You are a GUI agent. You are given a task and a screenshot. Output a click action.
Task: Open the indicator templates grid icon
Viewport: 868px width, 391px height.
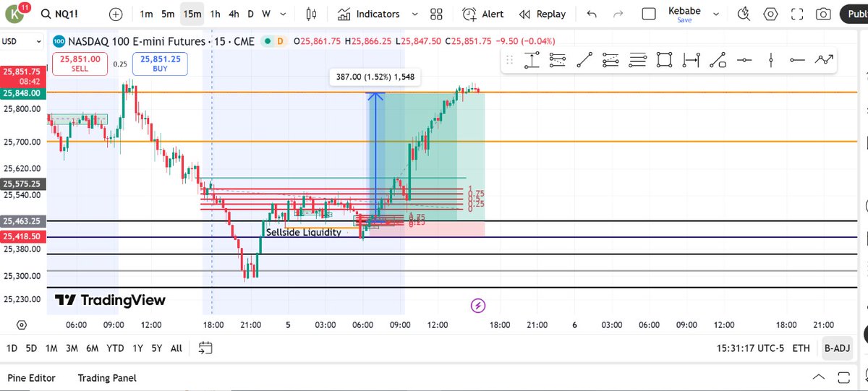[436, 14]
